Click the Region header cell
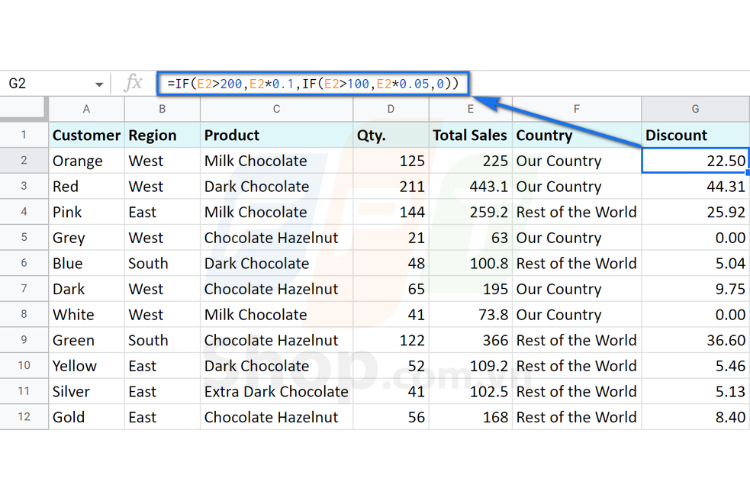The image size is (750, 500). [162, 135]
